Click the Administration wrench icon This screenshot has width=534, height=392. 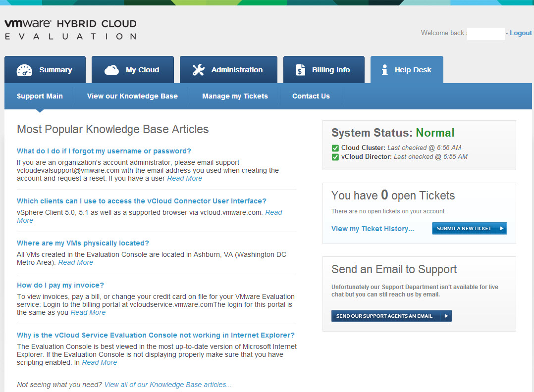coord(199,70)
